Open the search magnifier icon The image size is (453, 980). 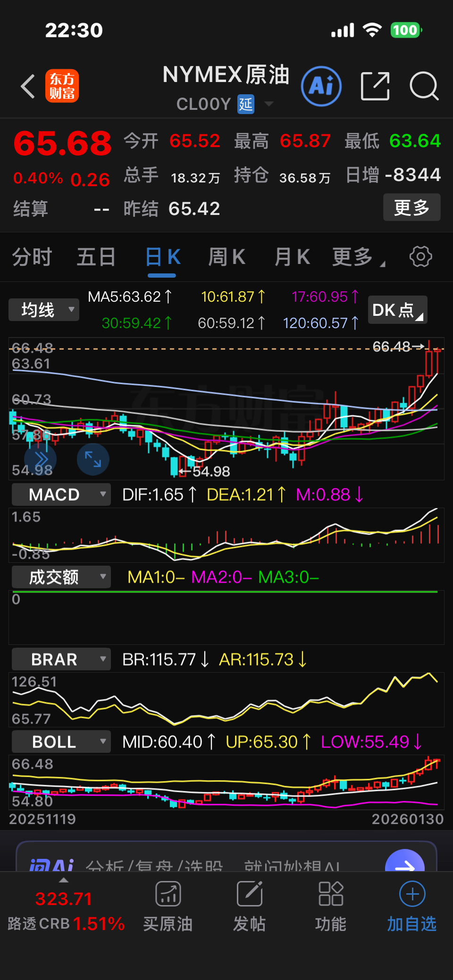click(x=424, y=86)
